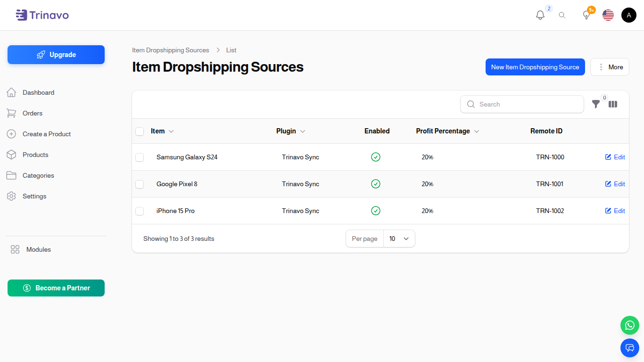The image size is (644, 362).
Task: Check the Google Pixel 8 row
Action: [x=140, y=184]
